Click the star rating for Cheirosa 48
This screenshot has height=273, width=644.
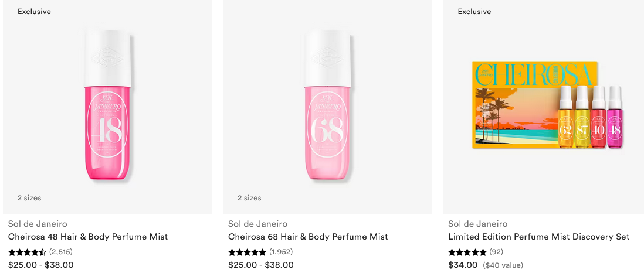[x=27, y=252]
